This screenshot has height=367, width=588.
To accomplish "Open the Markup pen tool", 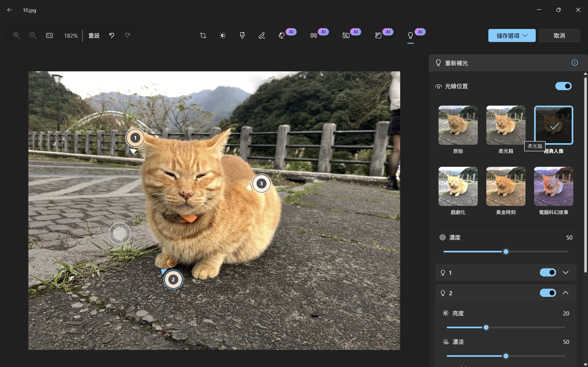I will point(262,36).
